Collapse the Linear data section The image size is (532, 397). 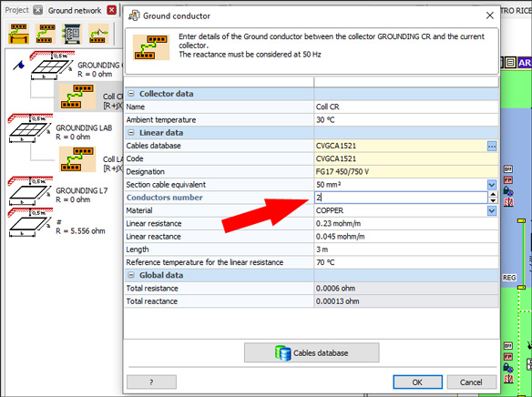131,133
